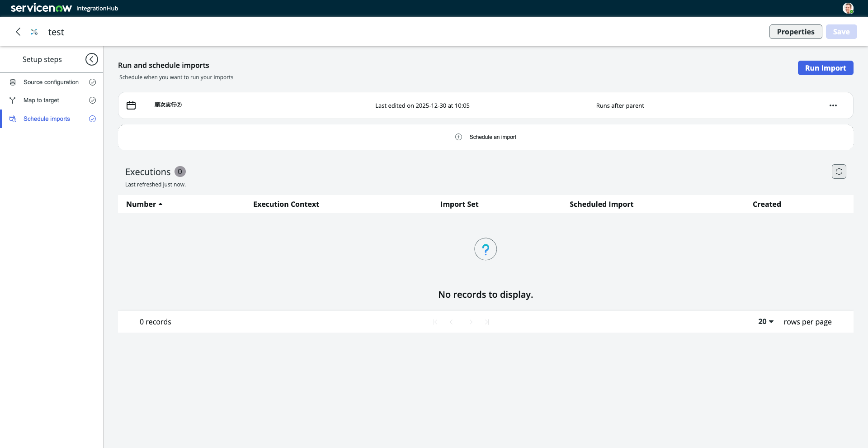
Task: Click the plus icon to schedule an import
Action: [x=458, y=137]
